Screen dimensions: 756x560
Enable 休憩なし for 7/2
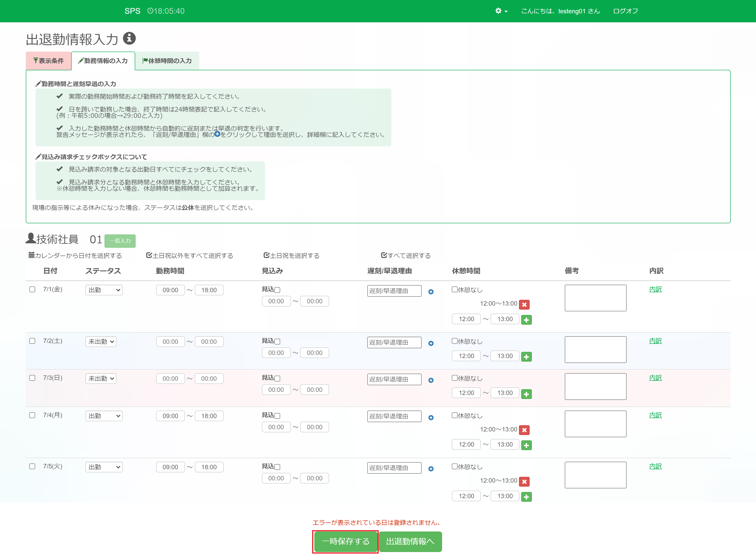click(454, 341)
